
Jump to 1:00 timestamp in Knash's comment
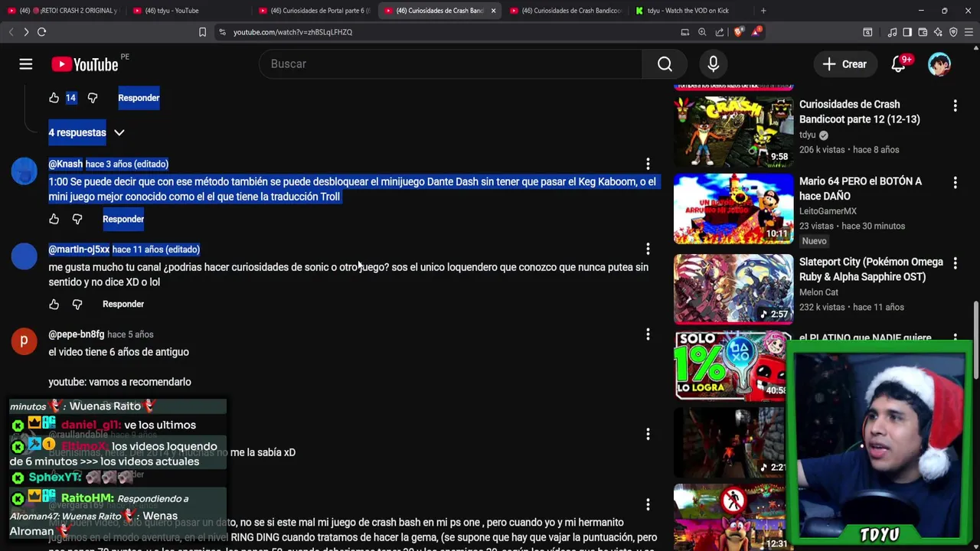tap(58, 182)
